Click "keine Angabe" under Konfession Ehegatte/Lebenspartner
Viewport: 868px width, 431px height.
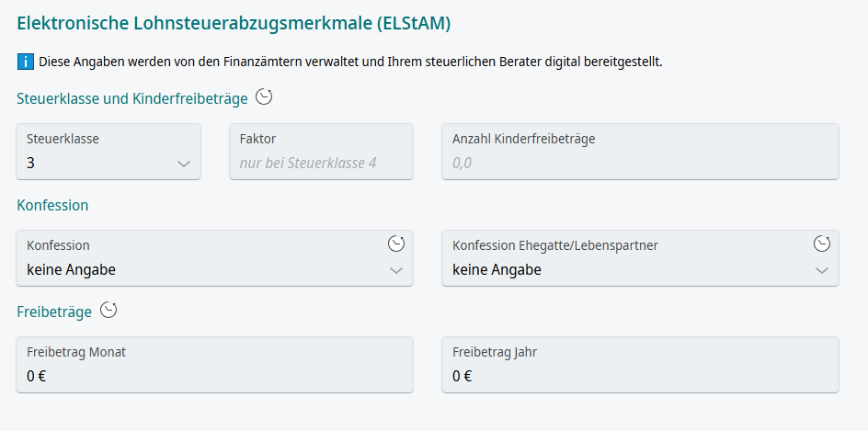[x=497, y=270]
